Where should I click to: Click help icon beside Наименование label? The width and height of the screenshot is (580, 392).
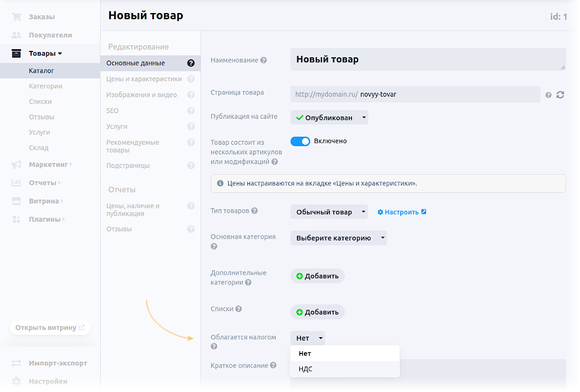(264, 61)
